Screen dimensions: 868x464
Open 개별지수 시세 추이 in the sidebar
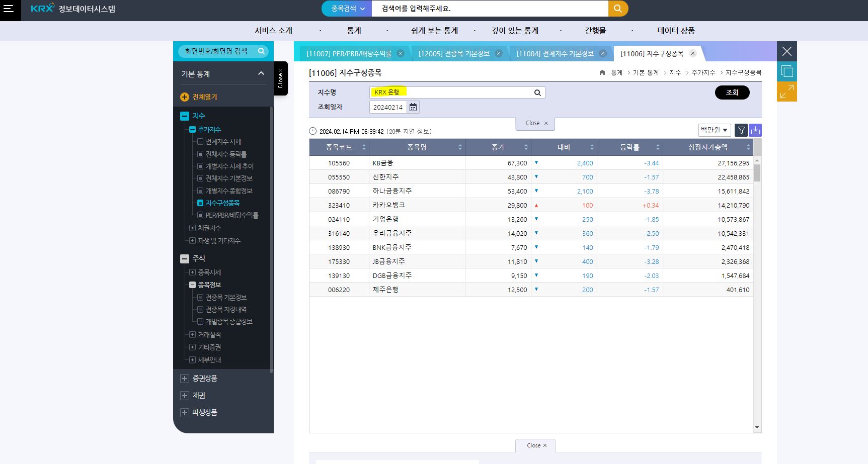point(229,166)
